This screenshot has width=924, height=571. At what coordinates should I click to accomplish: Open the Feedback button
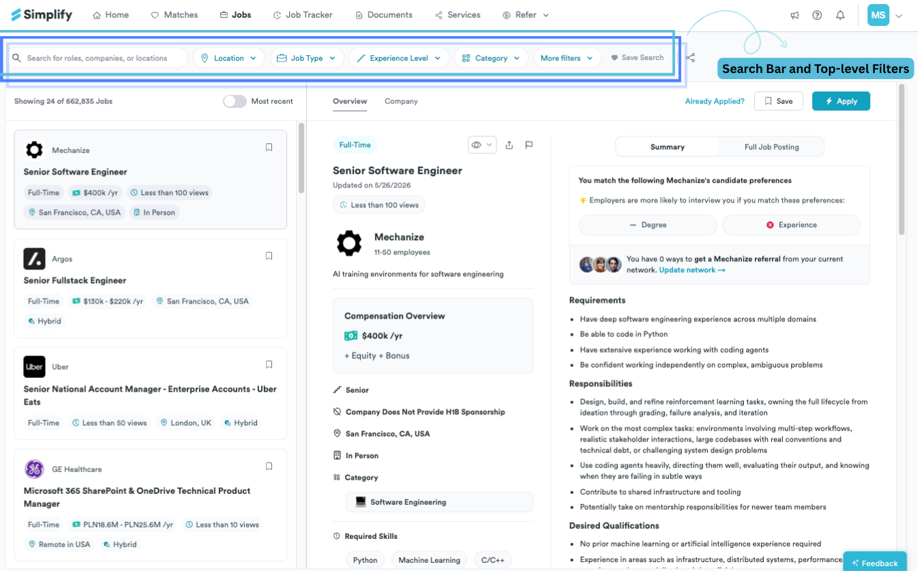[875, 561]
